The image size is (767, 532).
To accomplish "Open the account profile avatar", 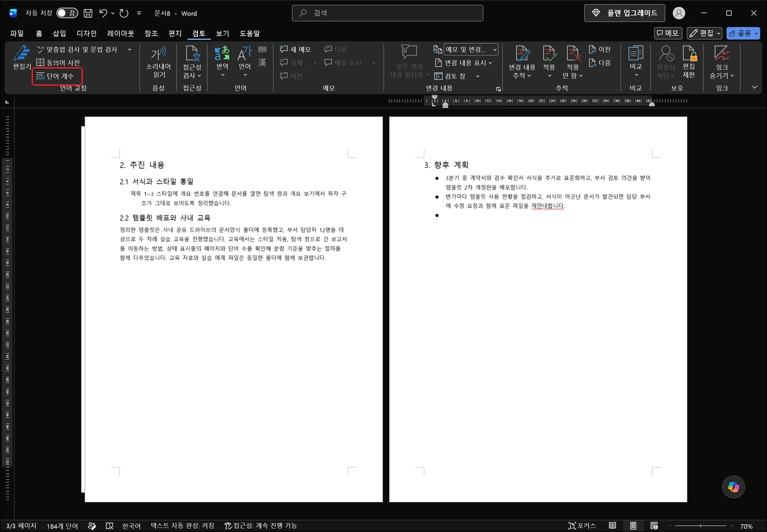I will point(679,13).
